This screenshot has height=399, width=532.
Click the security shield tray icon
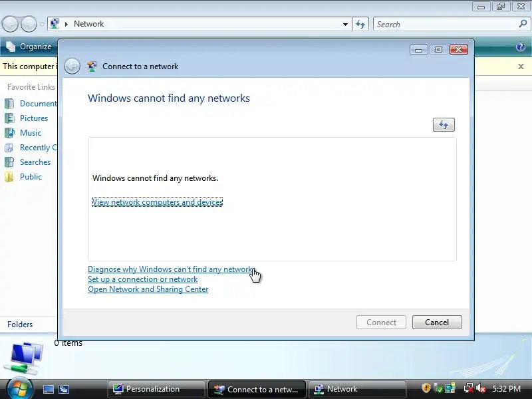pos(426,388)
